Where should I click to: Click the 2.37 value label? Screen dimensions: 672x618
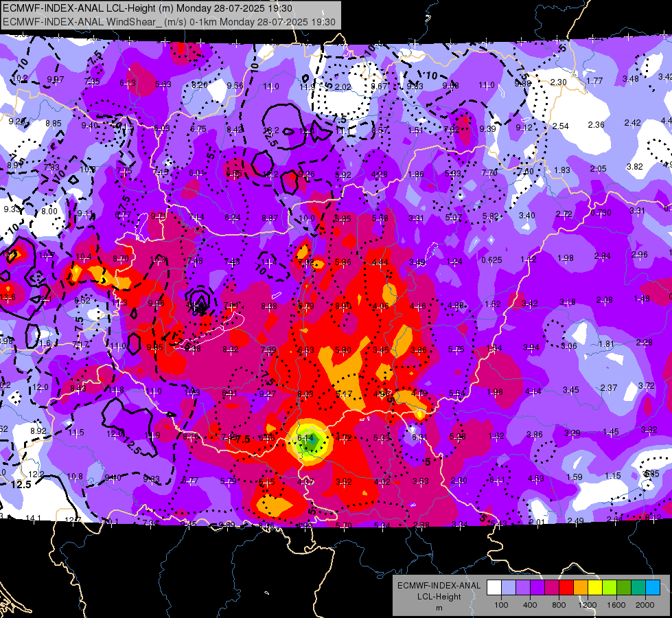(x=609, y=387)
